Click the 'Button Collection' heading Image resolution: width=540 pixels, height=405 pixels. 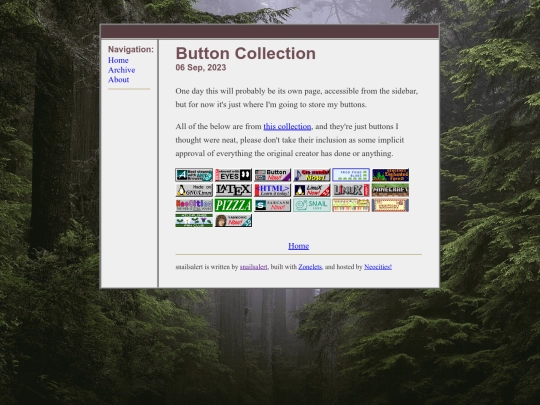[246, 53]
